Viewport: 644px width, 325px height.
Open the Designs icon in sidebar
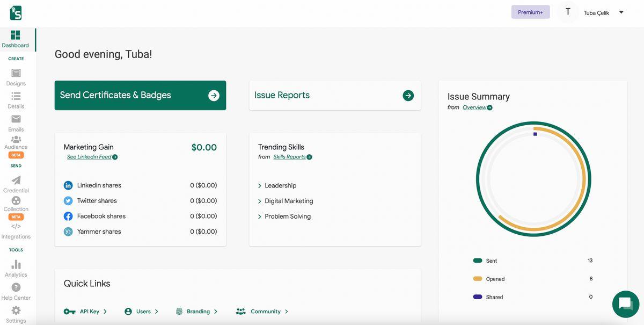(16, 74)
